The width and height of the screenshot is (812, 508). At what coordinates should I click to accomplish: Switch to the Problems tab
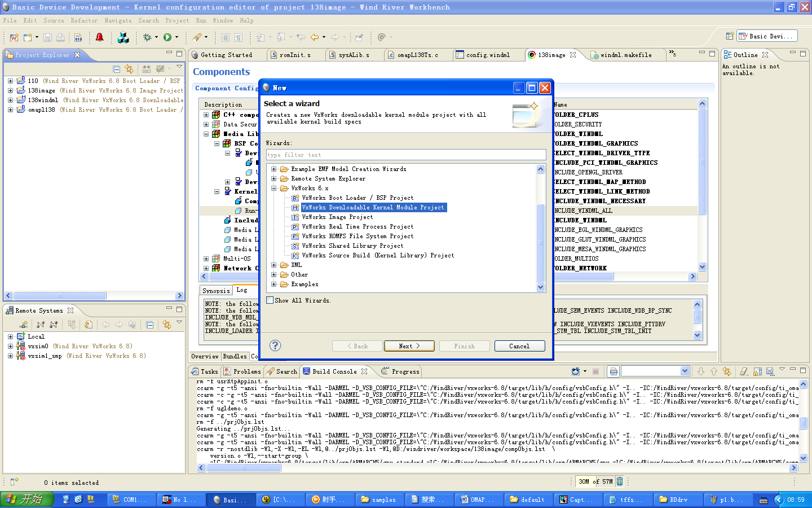pyautogui.click(x=242, y=371)
